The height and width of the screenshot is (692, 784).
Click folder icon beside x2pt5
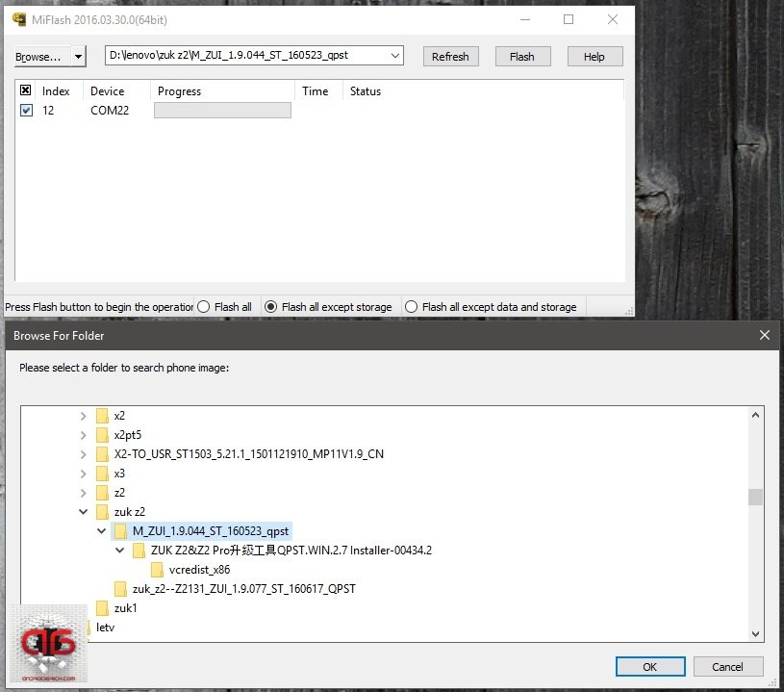tap(103, 435)
